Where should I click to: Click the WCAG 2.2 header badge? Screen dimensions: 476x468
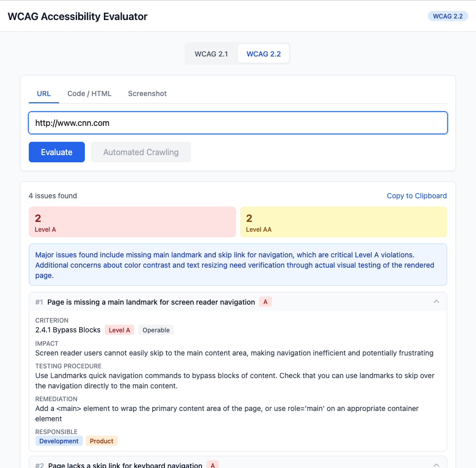(x=448, y=16)
